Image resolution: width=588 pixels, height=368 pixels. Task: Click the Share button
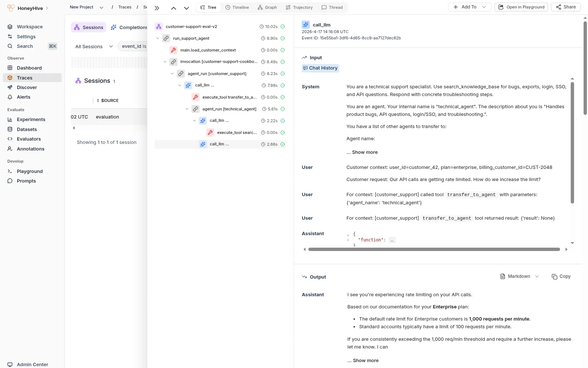(x=566, y=7)
